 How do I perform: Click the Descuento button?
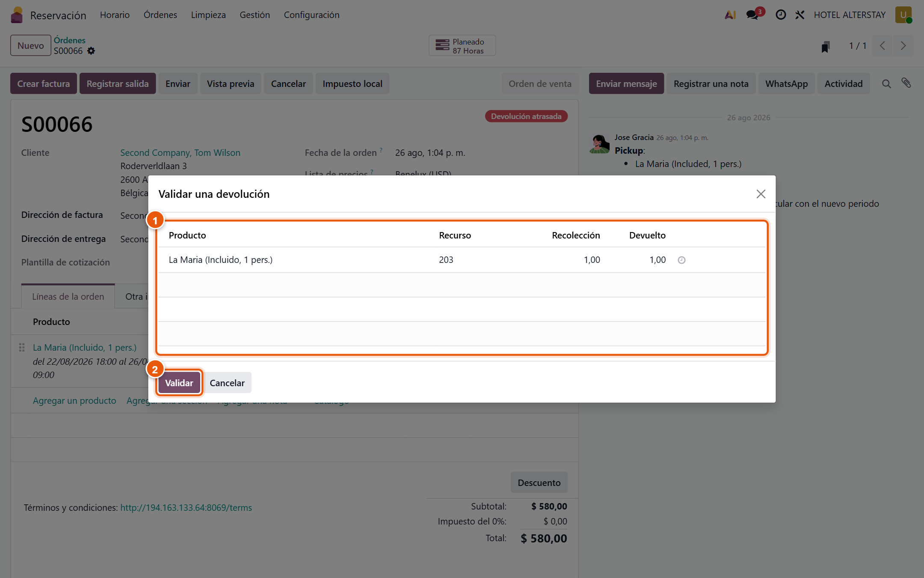[539, 483]
